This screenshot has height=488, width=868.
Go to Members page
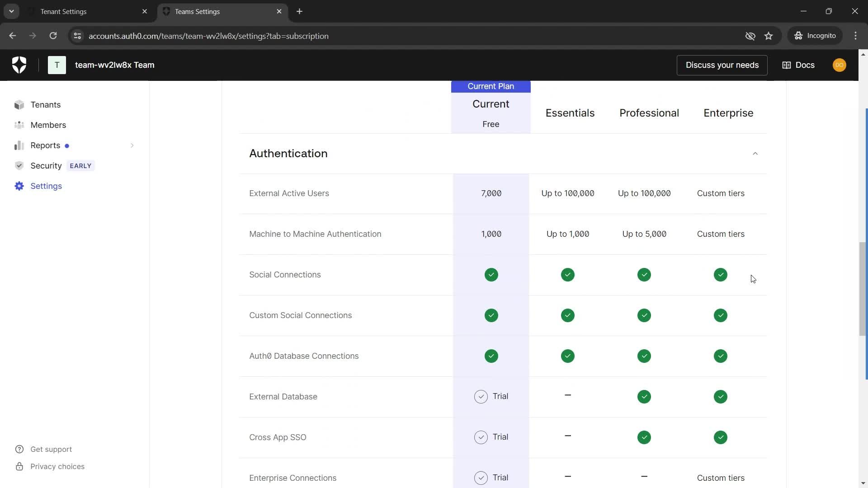[x=48, y=125]
